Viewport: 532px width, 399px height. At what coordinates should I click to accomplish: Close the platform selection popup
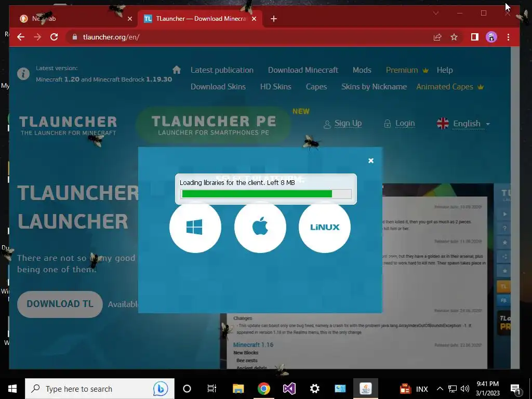(x=371, y=161)
